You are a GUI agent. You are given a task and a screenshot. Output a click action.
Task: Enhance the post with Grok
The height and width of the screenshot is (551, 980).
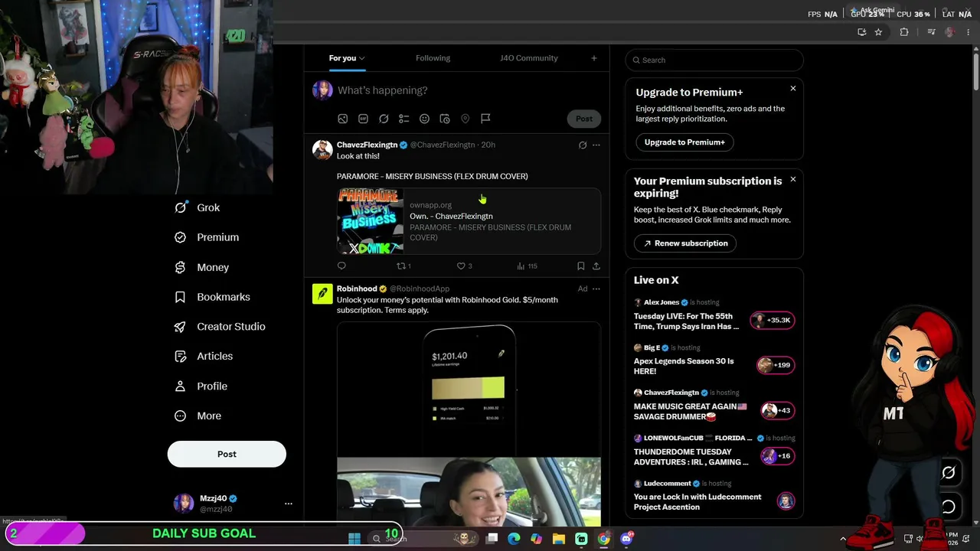coord(384,119)
